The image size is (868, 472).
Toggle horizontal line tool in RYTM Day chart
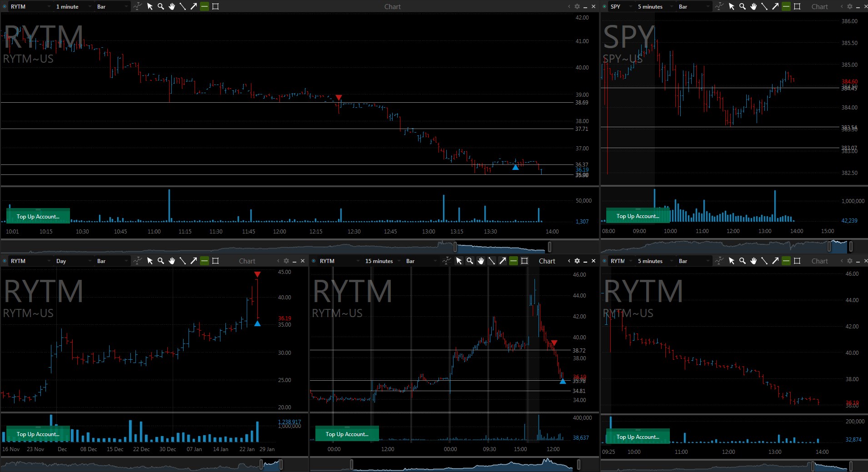[x=205, y=261]
